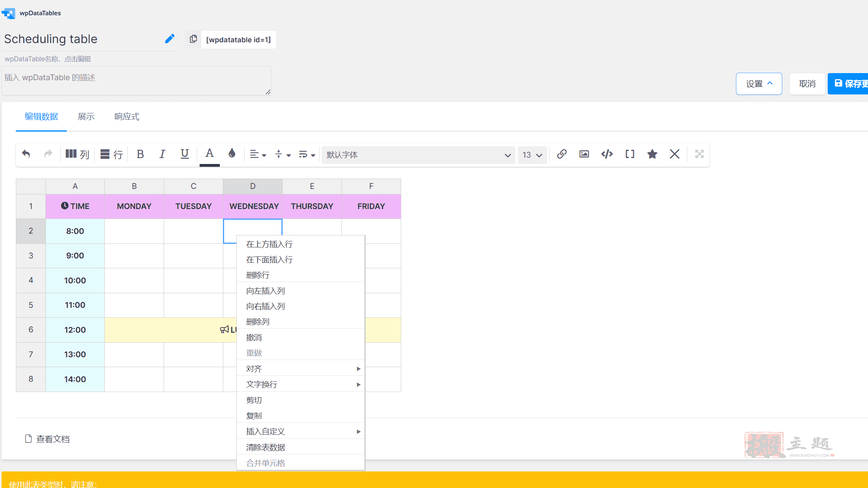Open the 查看文档 documentation link

coord(47,439)
